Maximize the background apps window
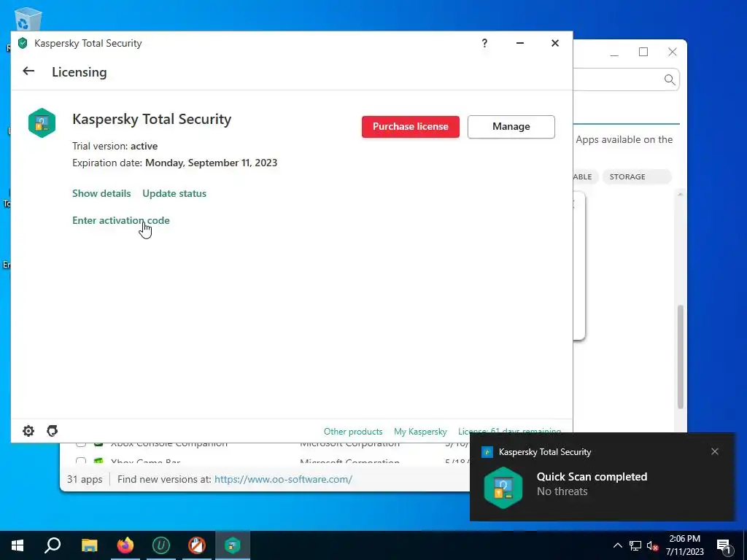 (643, 52)
